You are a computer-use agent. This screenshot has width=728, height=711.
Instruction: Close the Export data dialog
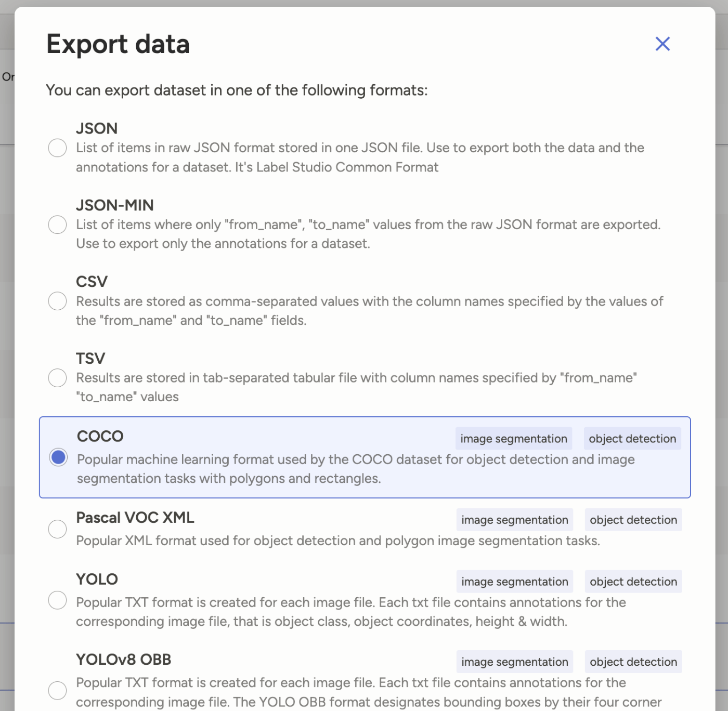pos(662,44)
